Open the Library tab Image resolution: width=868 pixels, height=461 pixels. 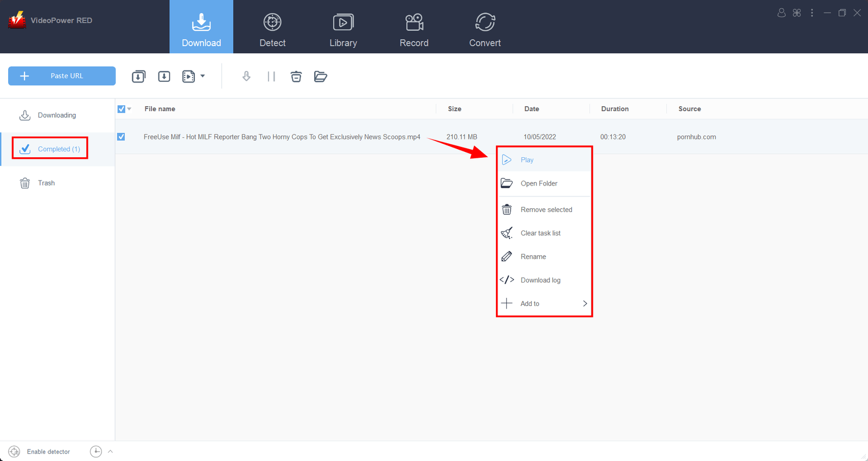tap(343, 30)
